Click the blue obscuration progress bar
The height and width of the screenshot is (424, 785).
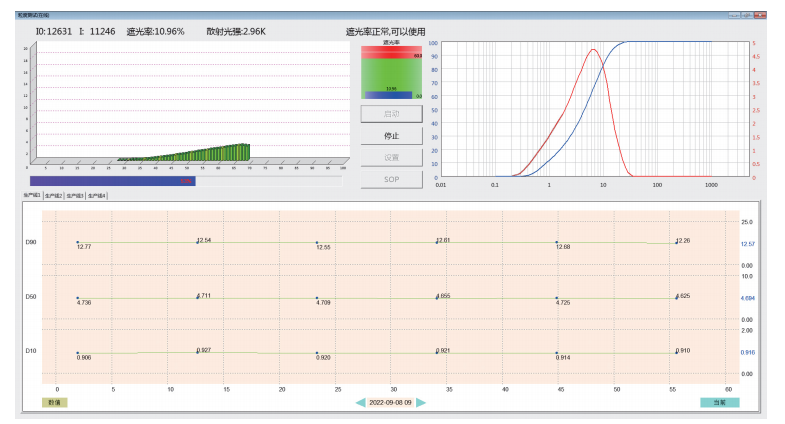(112, 181)
